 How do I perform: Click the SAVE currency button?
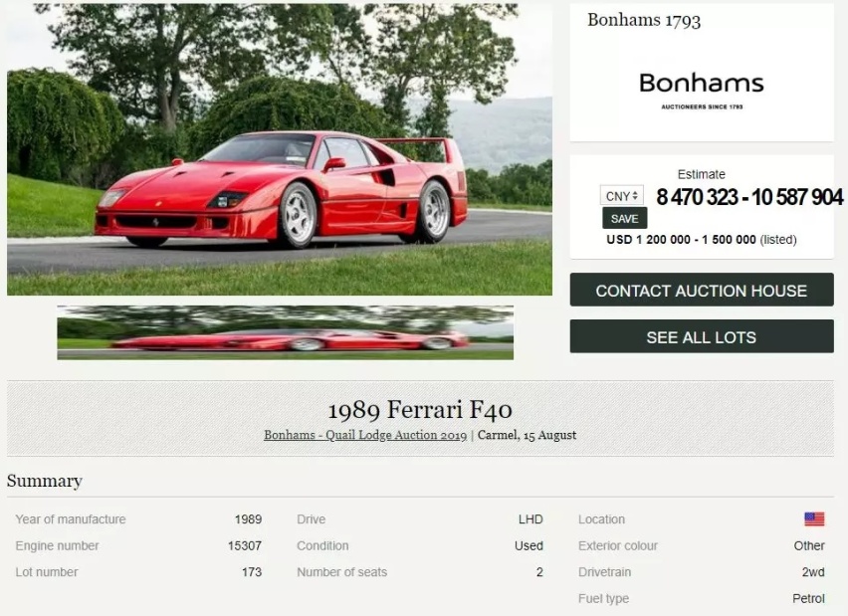coord(625,219)
